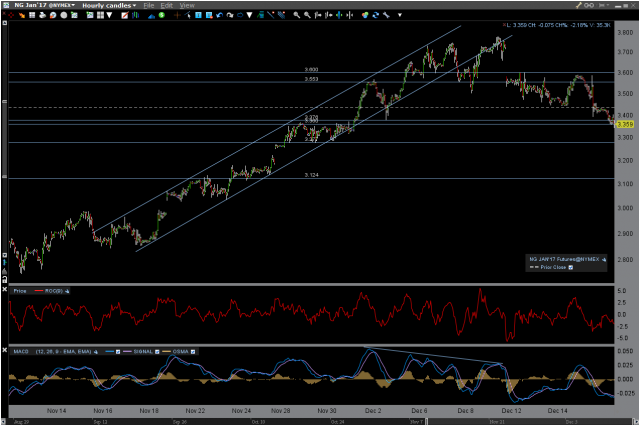
Task: Open chart settings wrench in toolbar
Action: point(386,15)
